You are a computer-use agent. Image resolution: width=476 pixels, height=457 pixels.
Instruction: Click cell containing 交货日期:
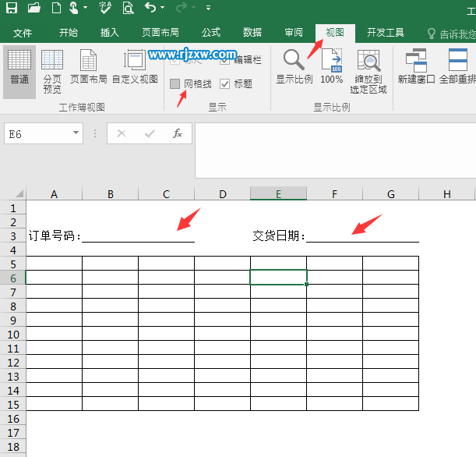(278, 236)
